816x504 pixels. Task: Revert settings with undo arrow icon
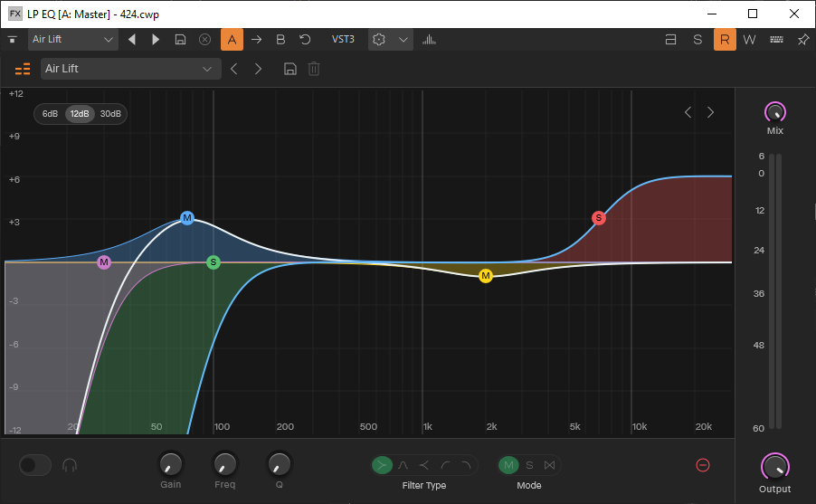click(x=305, y=40)
